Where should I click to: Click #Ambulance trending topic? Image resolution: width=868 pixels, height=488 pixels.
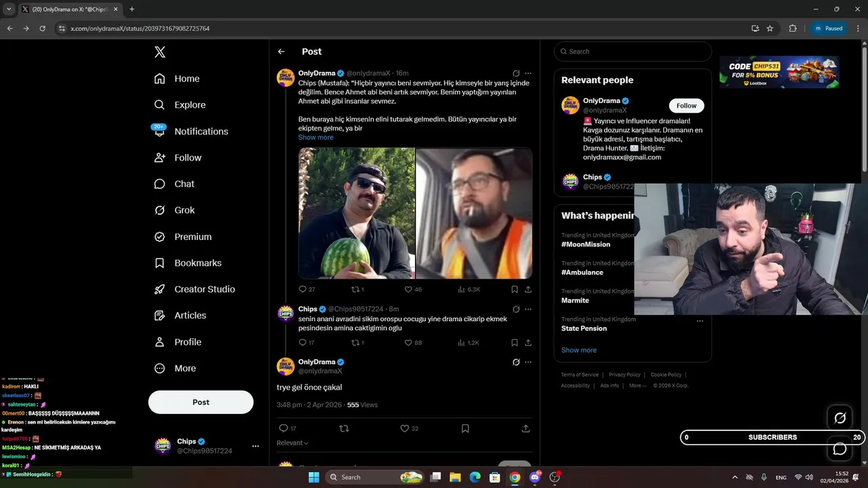tap(583, 272)
